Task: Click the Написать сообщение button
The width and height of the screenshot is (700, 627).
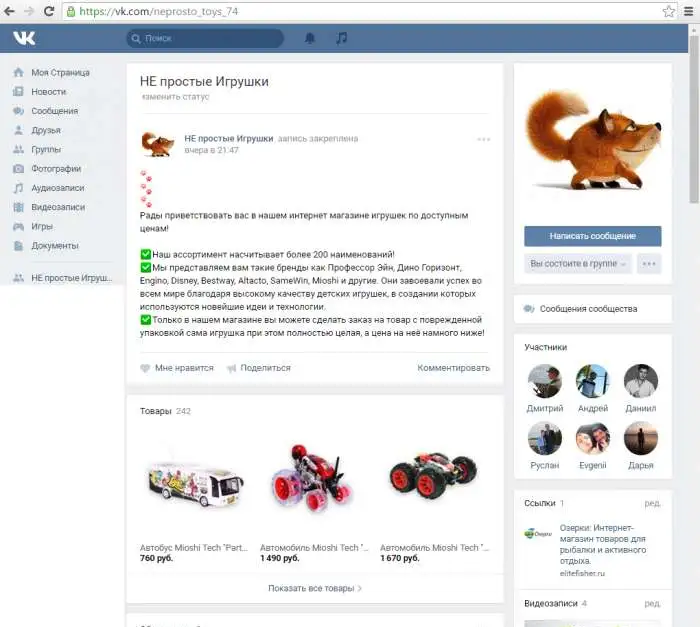Action: click(592, 236)
